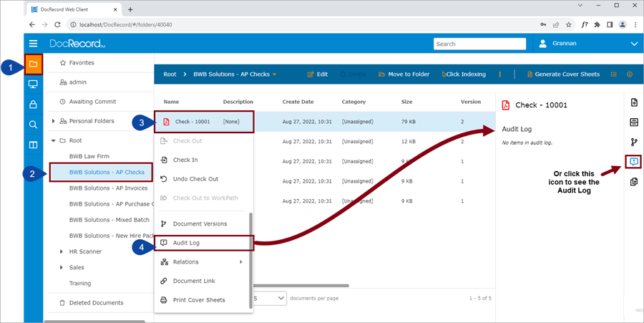Click the versions branch icon in right panel

tap(634, 143)
